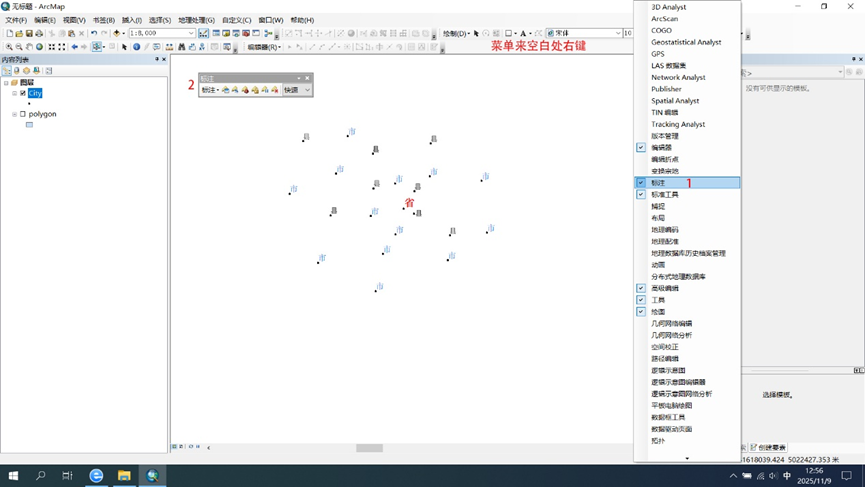Click List By Visibility icon
865x487 pixels.
click(26, 71)
